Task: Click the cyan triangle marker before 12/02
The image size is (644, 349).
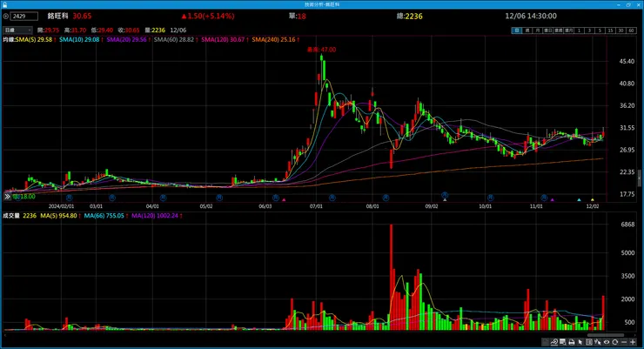Action: pos(579,200)
